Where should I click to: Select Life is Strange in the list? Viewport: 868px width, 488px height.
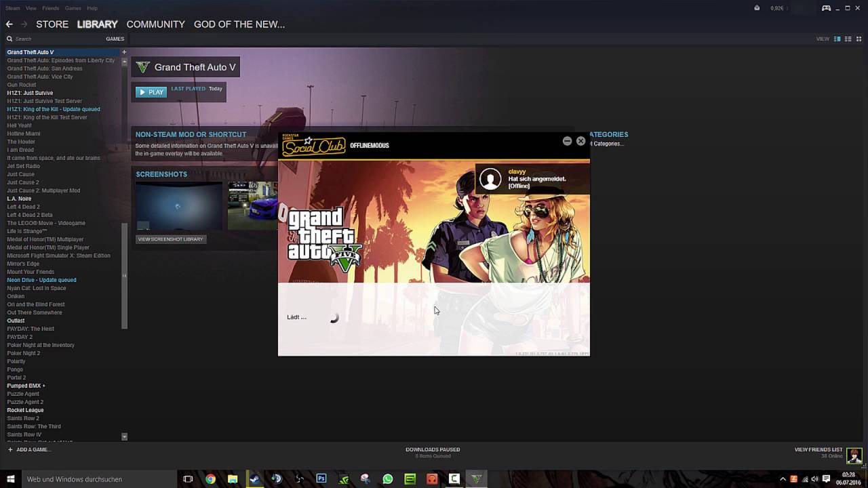point(27,231)
